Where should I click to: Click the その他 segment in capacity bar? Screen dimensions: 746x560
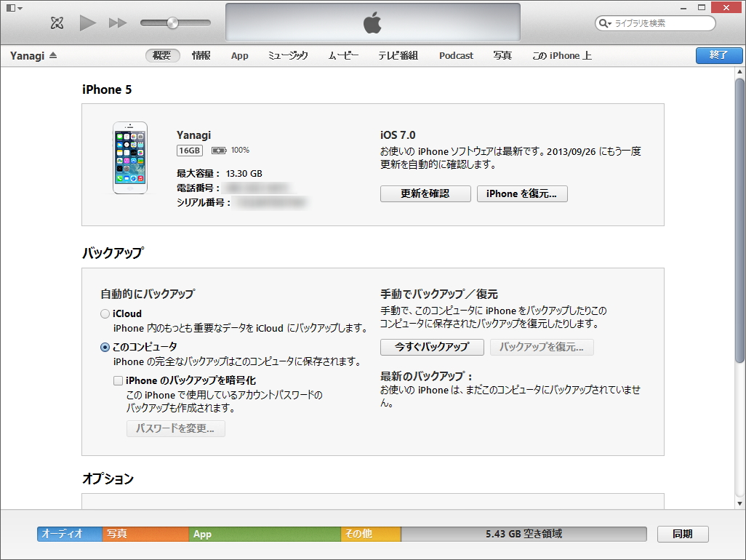coord(369,534)
